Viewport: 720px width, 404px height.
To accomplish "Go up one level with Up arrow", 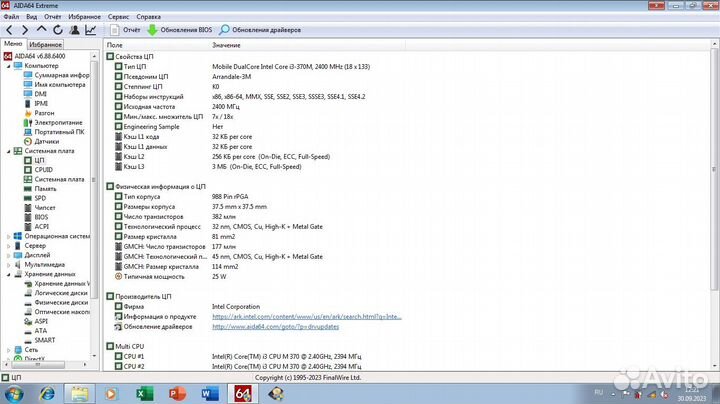I will click(x=42, y=30).
